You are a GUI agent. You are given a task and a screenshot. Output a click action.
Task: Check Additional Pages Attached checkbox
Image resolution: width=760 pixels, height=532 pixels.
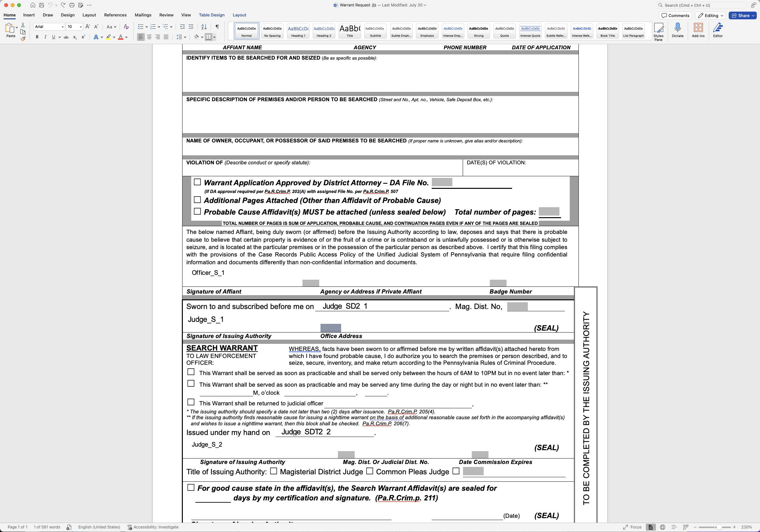click(x=197, y=200)
